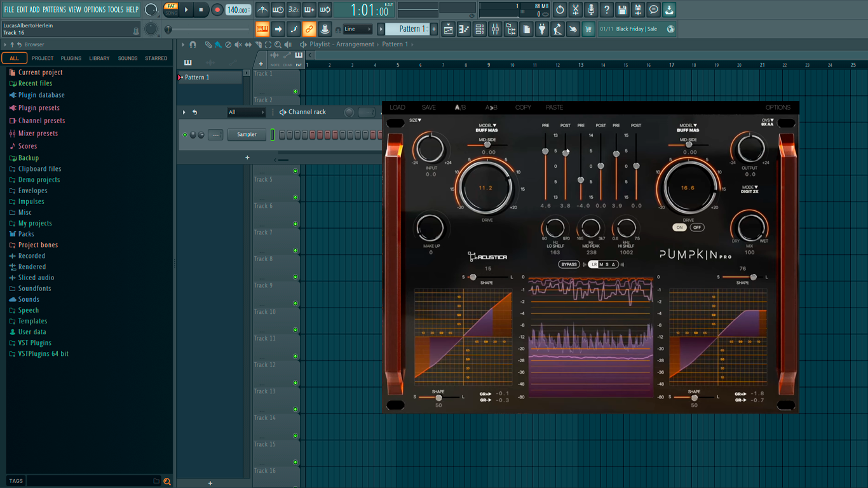Screen dimensions: 868x488
Task: Click the left lower SHAPE slider at 50
Action: tap(438, 398)
